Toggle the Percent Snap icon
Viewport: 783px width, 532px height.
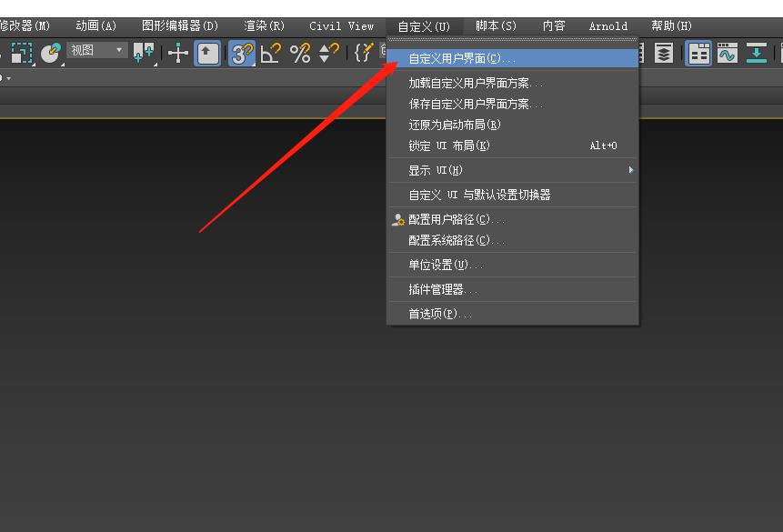tap(300, 53)
